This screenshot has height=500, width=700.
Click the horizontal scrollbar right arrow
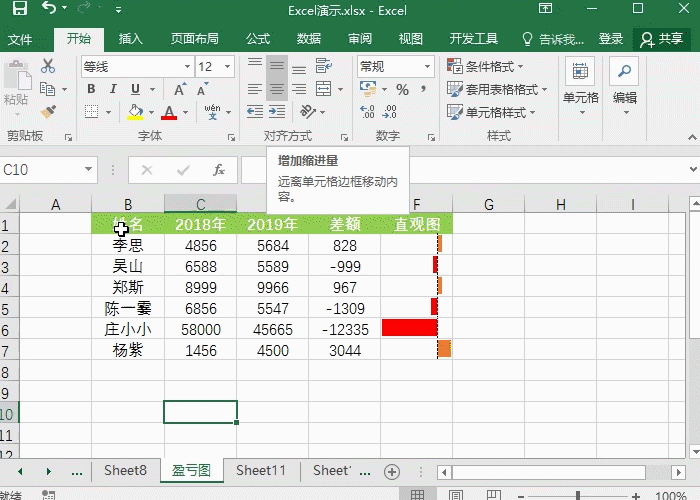[x=679, y=472]
